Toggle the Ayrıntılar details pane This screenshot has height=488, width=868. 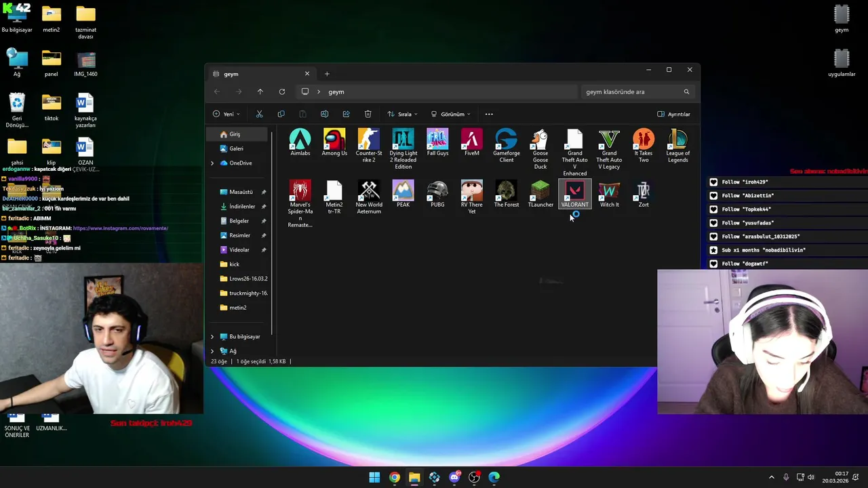tap(673, 114)
